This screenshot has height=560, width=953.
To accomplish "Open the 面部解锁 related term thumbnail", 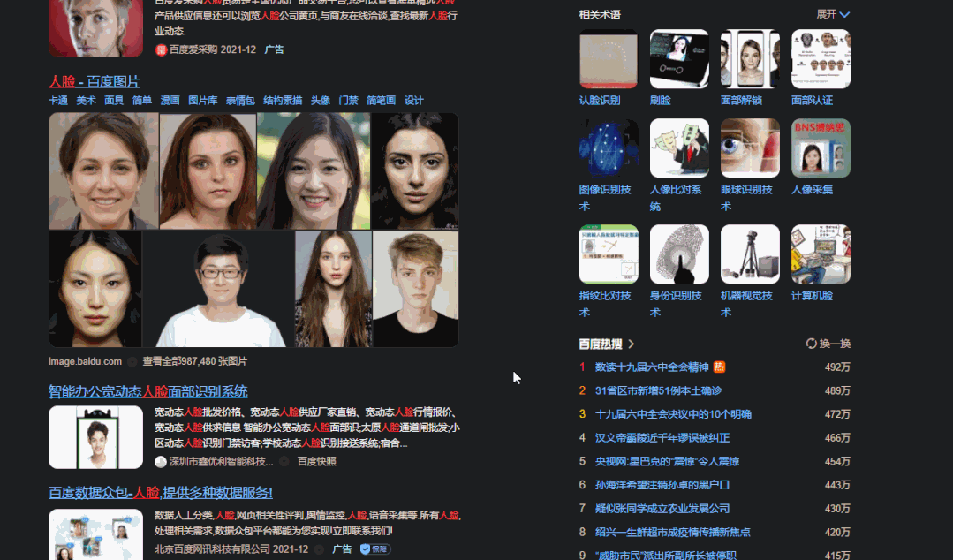I will coord(750,59).
